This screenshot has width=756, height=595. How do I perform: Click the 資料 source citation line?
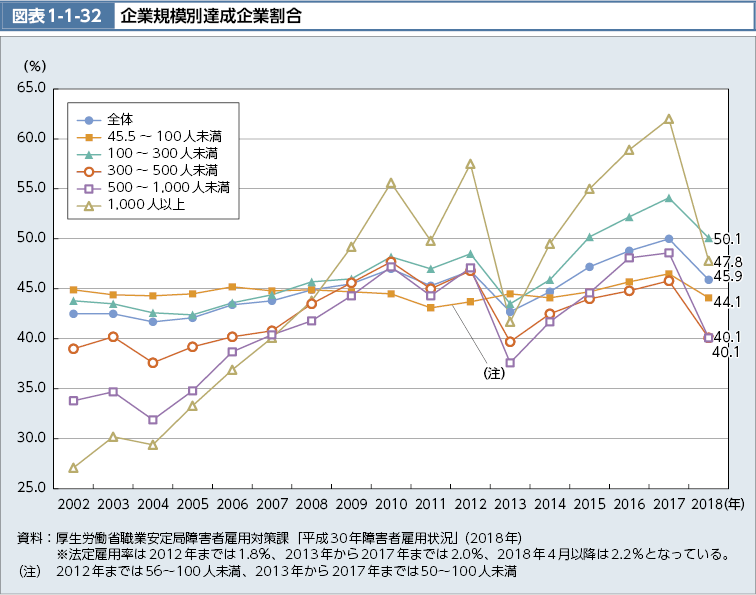click(270, 536)
